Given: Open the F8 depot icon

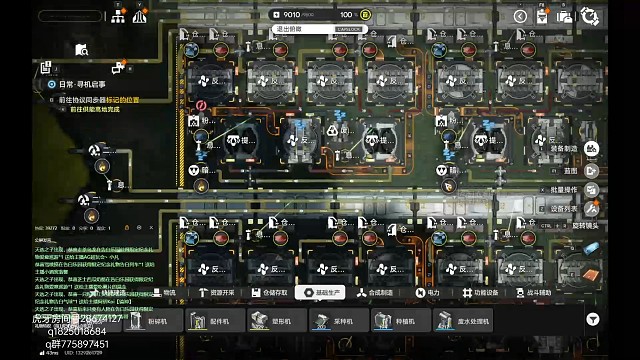Looking at the screenshot, I should tap(542, 17).
